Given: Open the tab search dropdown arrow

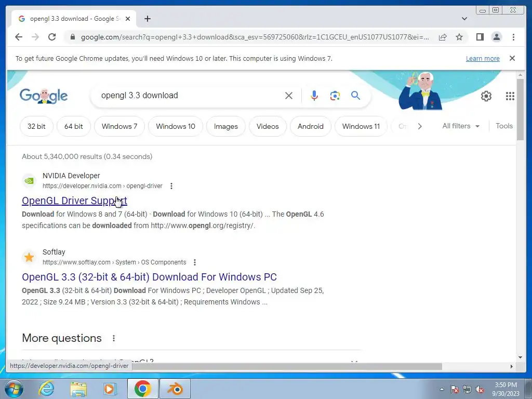Looking at the screenshot, I should pyautogui.click(x=464, y=19).
